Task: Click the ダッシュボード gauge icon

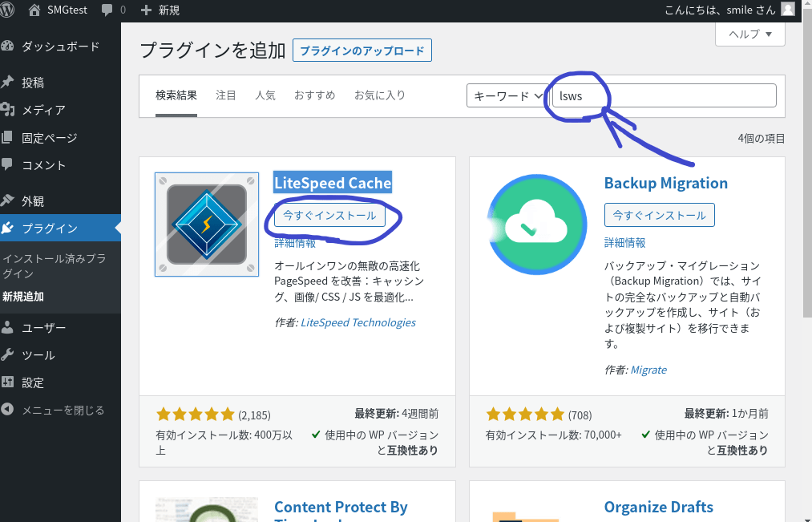Action: click(x=7, y=46)
